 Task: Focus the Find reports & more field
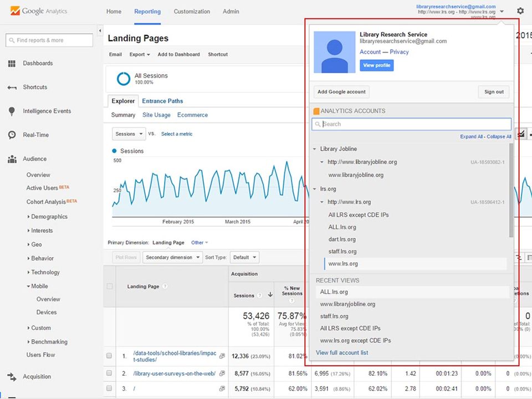[x=49, y=40]
